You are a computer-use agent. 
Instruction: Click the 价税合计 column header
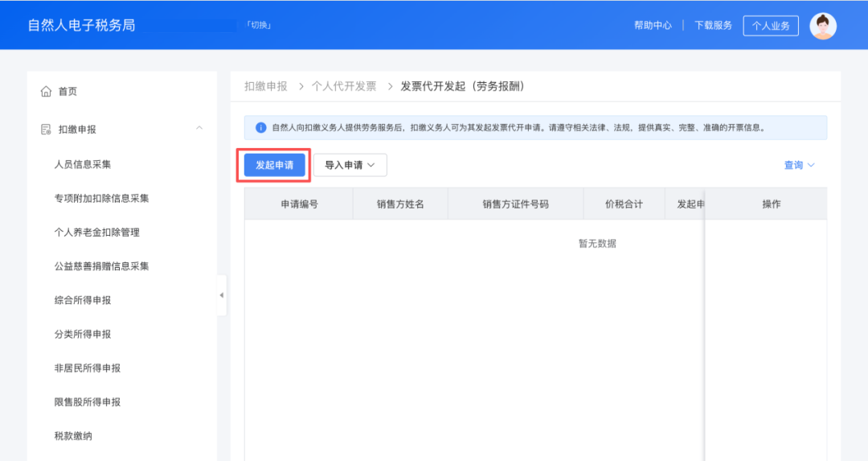(624, 204)
